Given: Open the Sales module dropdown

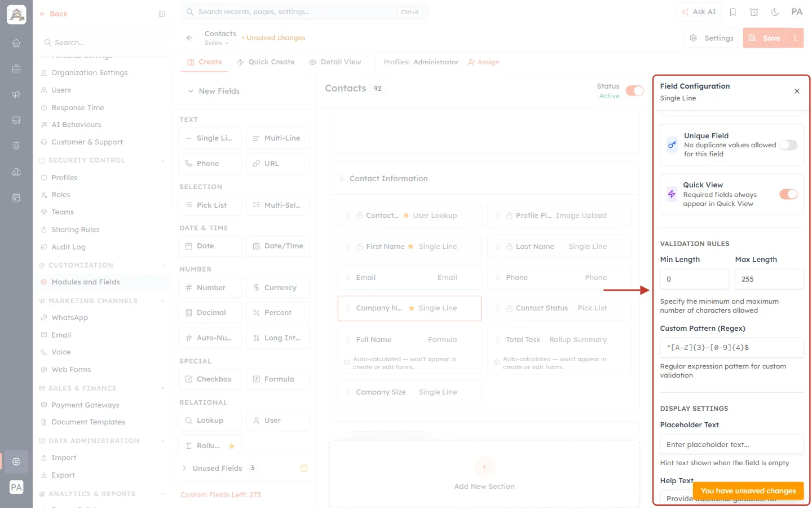Looking at the screenshot, I should [x=217, y=43].
